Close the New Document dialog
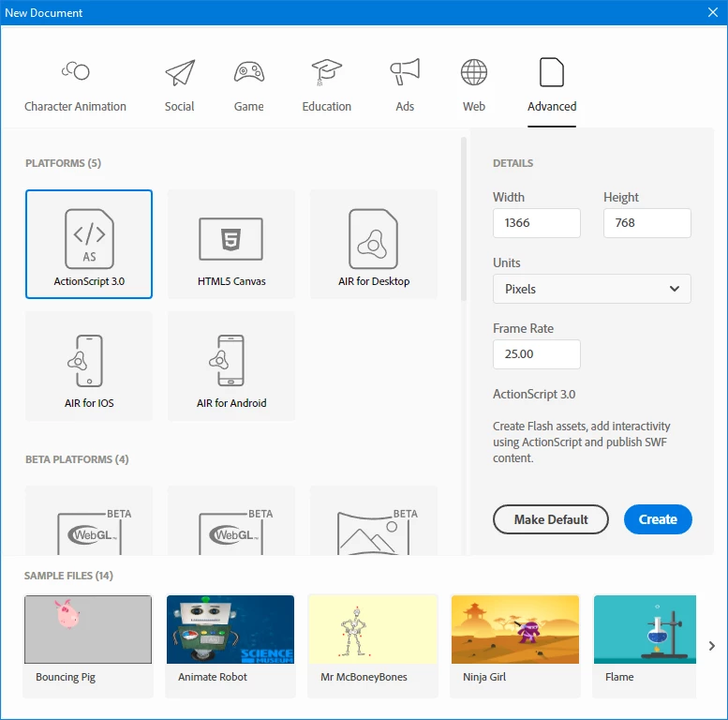728x720 pixels. tap(713, 12)
